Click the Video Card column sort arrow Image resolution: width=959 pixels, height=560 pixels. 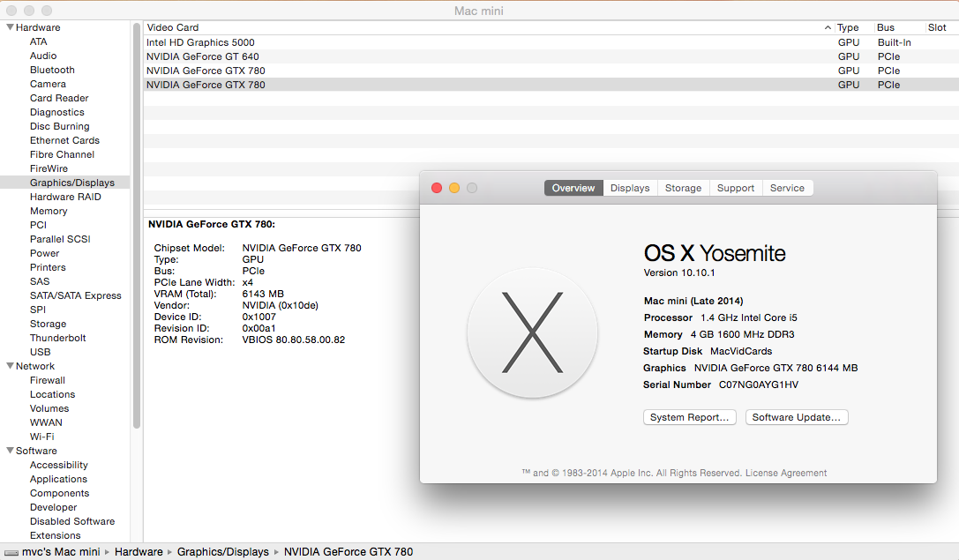tap(828, 27)
